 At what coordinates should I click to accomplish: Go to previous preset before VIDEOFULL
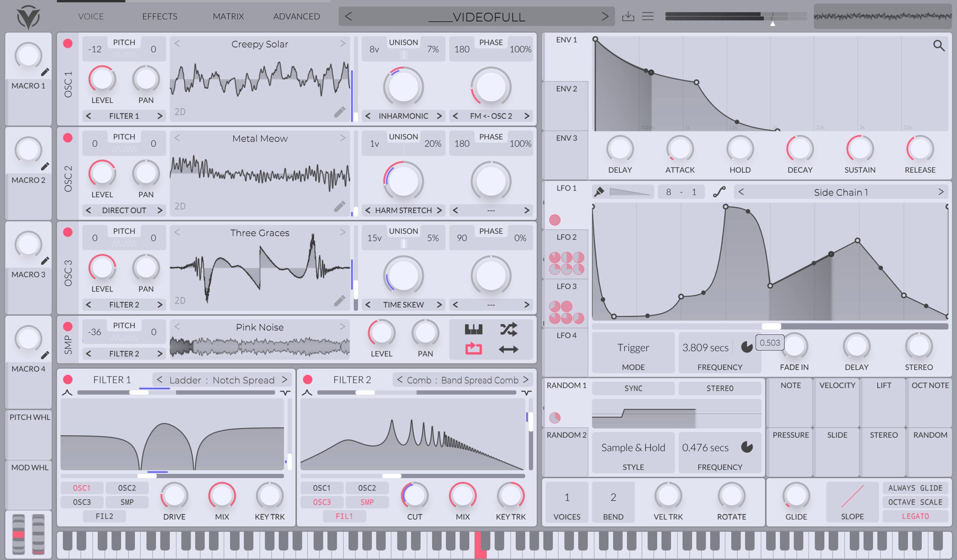(x=348, y=16)
